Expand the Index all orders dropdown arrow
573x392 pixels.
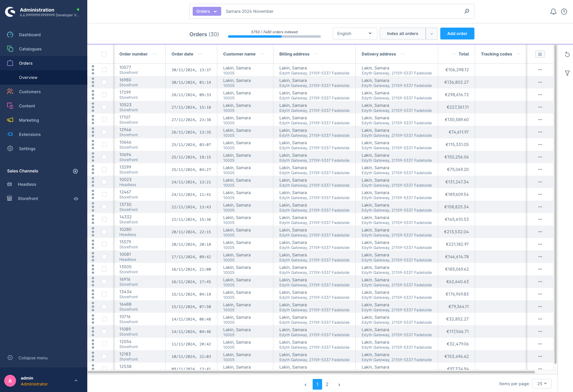[x=431, y=34]
